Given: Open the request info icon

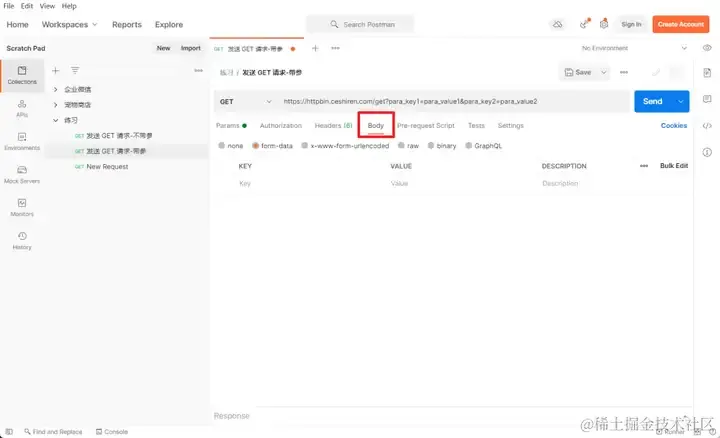Looking at the screenshot, I should pyautogui.click(x=707, y=152).
